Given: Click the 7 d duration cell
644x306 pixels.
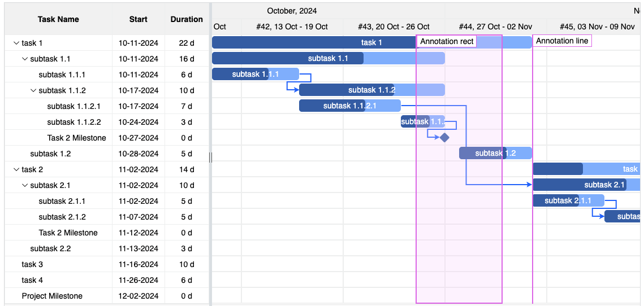Looking at the screenshot, I should click(187, 106).
